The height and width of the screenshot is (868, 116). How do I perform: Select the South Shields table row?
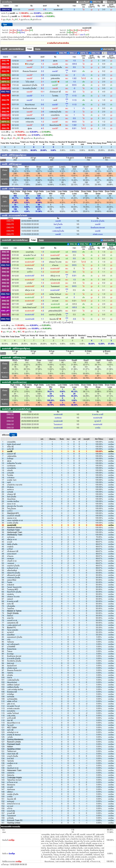(58, 613)
